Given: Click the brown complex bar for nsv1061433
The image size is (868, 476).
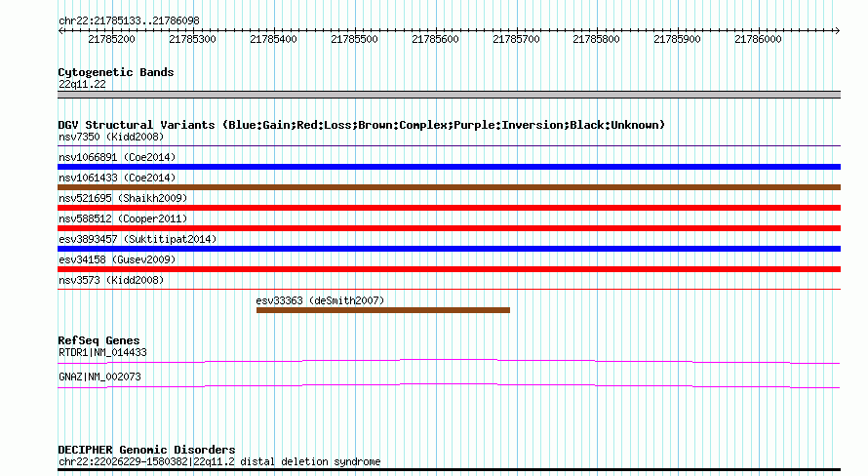Looking at the screenshot, I should [x=449, y=187].
